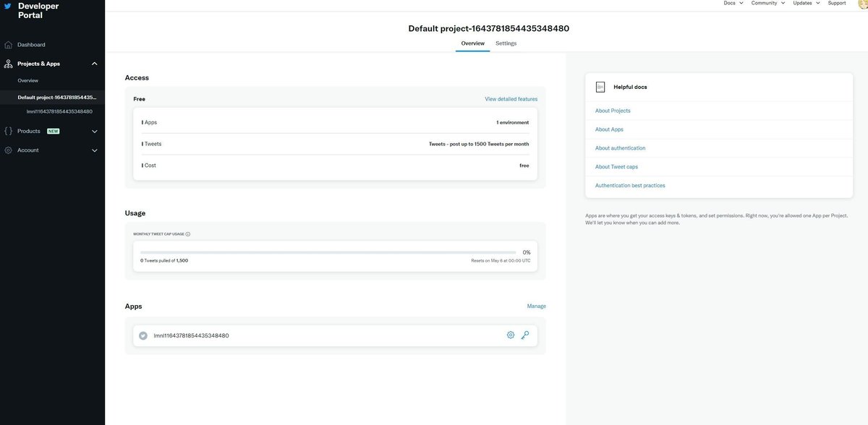Open Authentication best practices link

click(630, 186)
